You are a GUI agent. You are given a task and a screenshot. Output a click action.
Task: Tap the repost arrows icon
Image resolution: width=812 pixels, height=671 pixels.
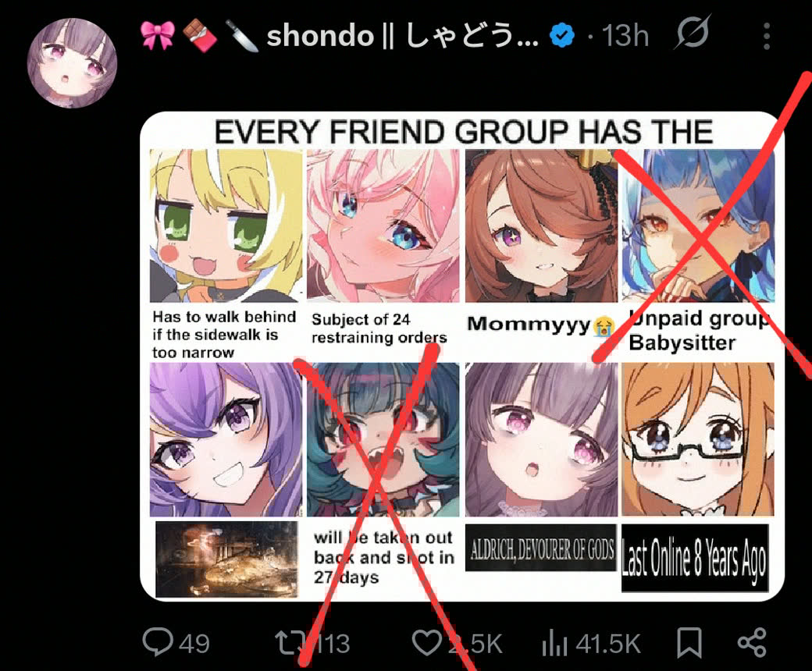pyautogui.click(x=291, y=644)
